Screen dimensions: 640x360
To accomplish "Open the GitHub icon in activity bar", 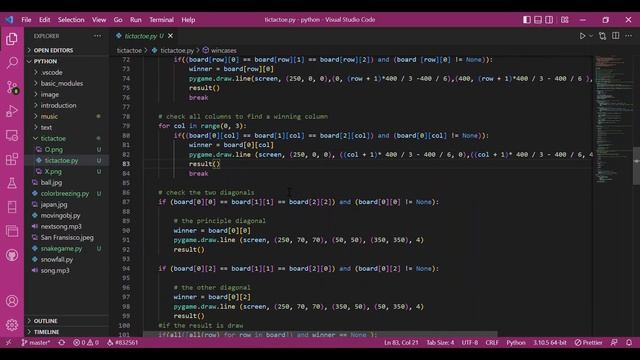I will coord(12,256).
